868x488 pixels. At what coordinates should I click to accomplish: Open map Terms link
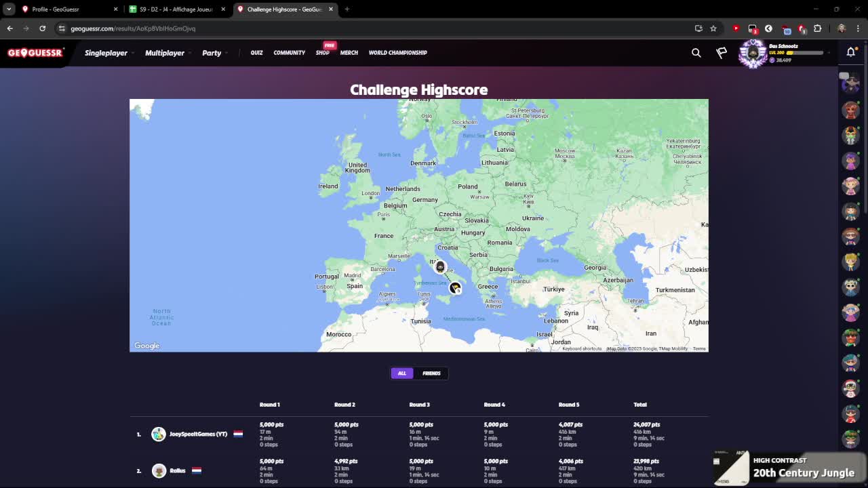click(699, 348)
